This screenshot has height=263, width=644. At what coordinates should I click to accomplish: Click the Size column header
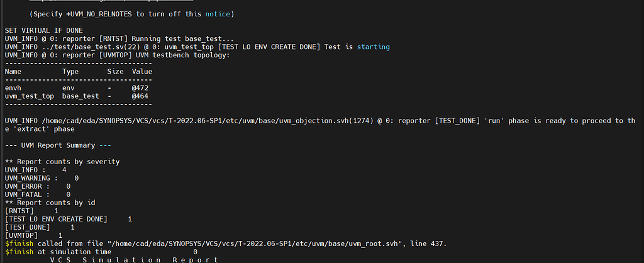[x=115, y=72]
